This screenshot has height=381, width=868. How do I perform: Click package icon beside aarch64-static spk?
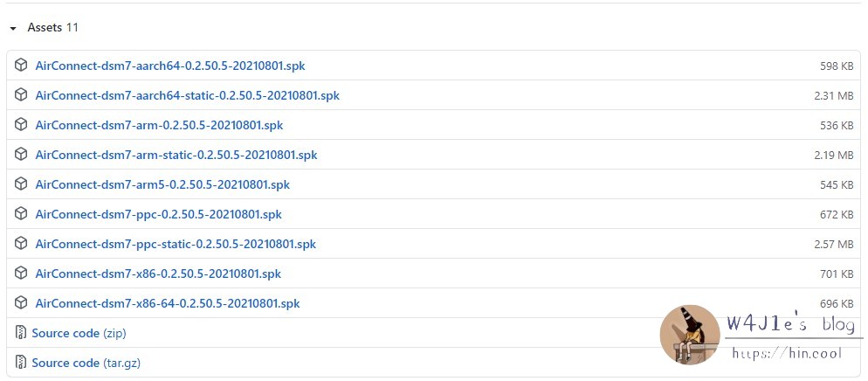coord(21,95)
